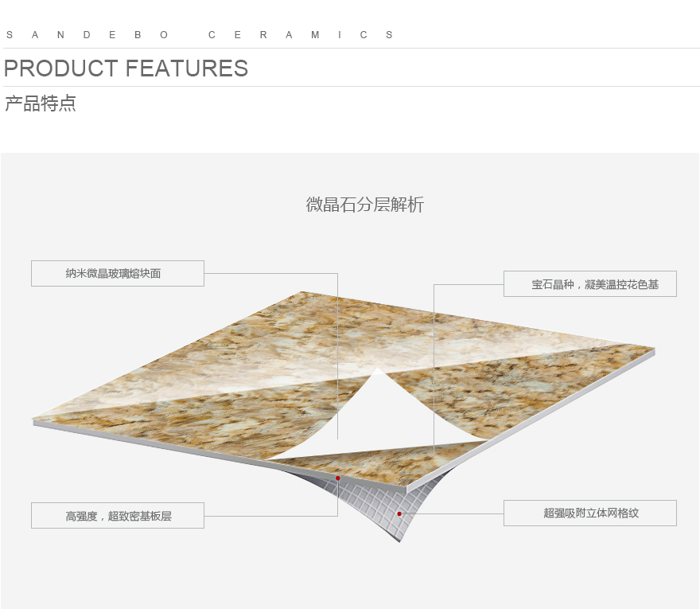Viewport: 700px width, 609px height.
Task: Click the red dot on the tile edge
Action: coord(338,478)
